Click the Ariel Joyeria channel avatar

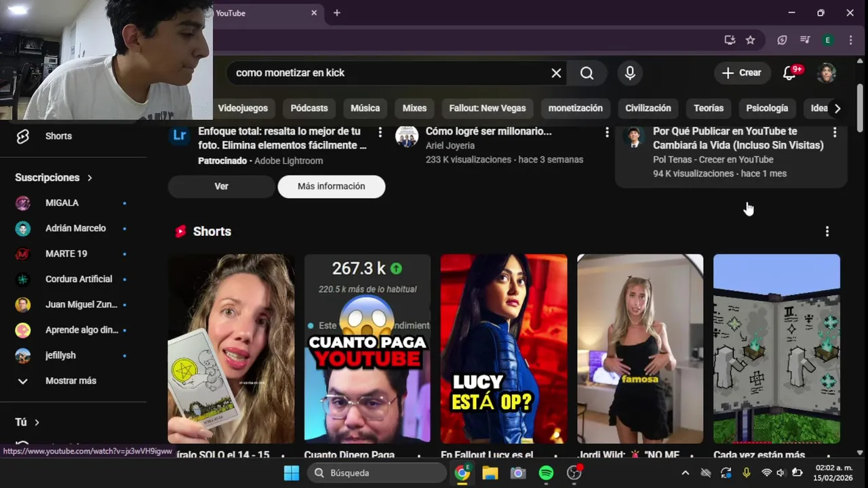[x=407, y=136]
